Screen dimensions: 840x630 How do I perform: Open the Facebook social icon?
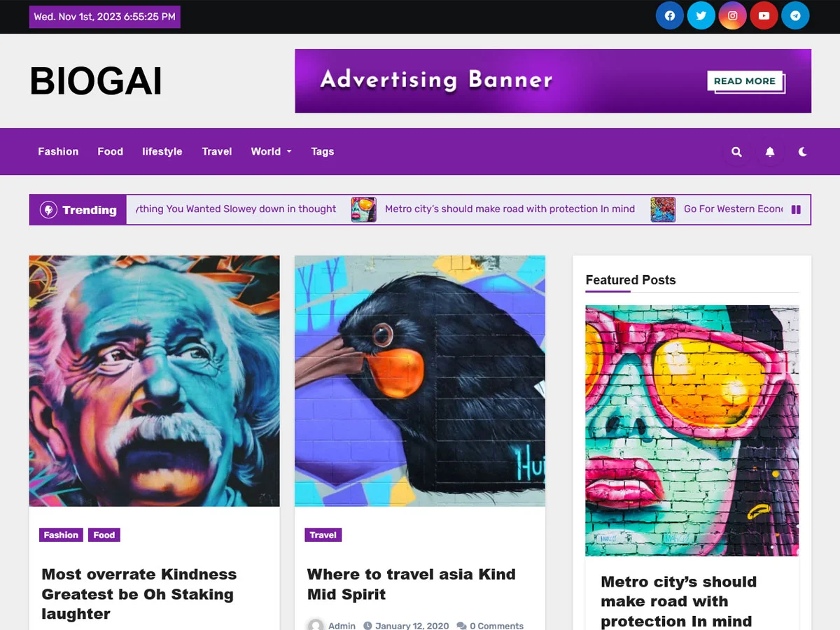coord(670,15)
